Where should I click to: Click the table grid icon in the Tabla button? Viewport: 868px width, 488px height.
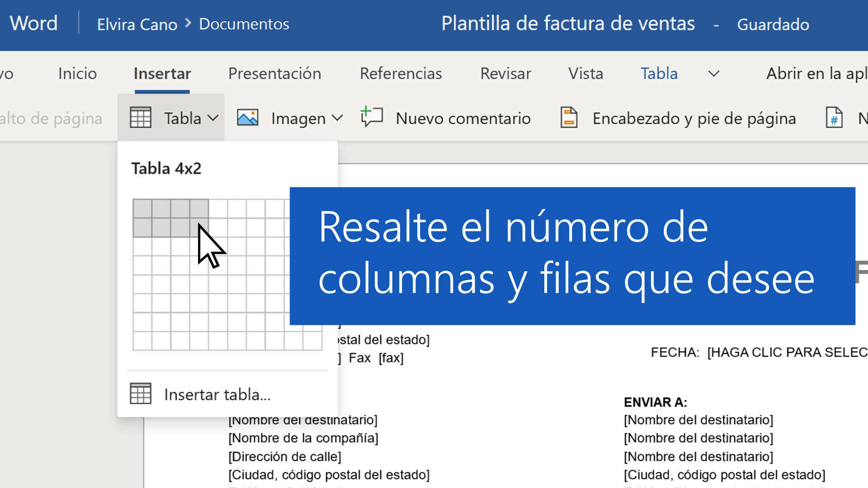coord(141,118)
